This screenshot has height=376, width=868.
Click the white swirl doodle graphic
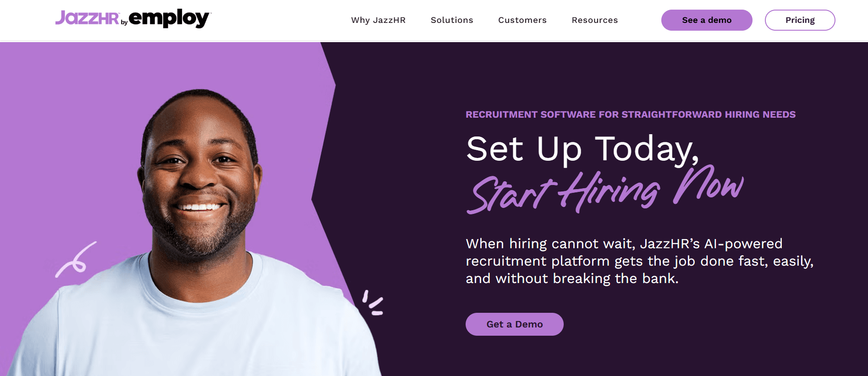tap(76, 260)
